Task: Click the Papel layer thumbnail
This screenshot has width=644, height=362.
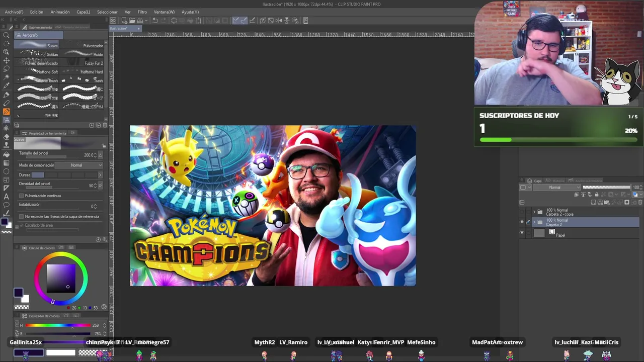Action: (539, 233)
